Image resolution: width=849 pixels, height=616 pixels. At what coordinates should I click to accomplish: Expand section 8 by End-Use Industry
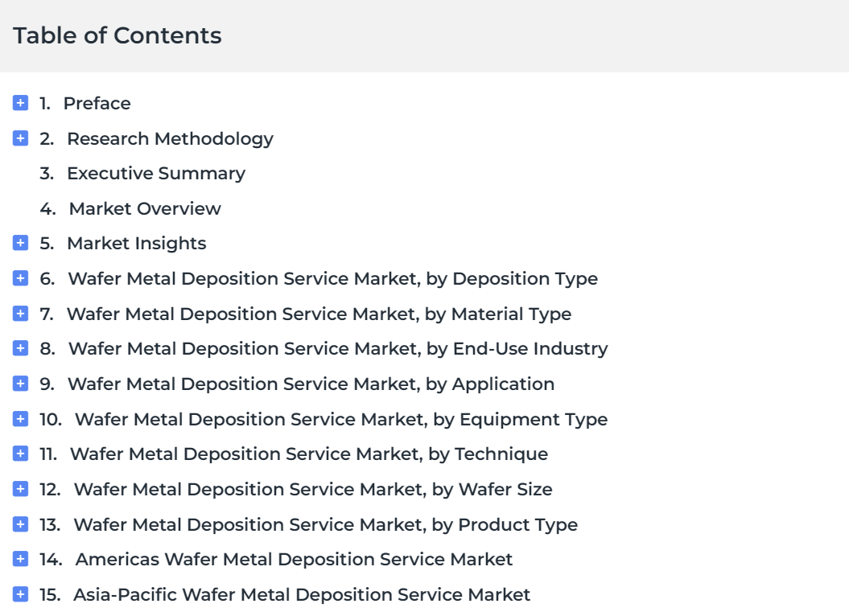pyautogui.click(x=21, y=348)
